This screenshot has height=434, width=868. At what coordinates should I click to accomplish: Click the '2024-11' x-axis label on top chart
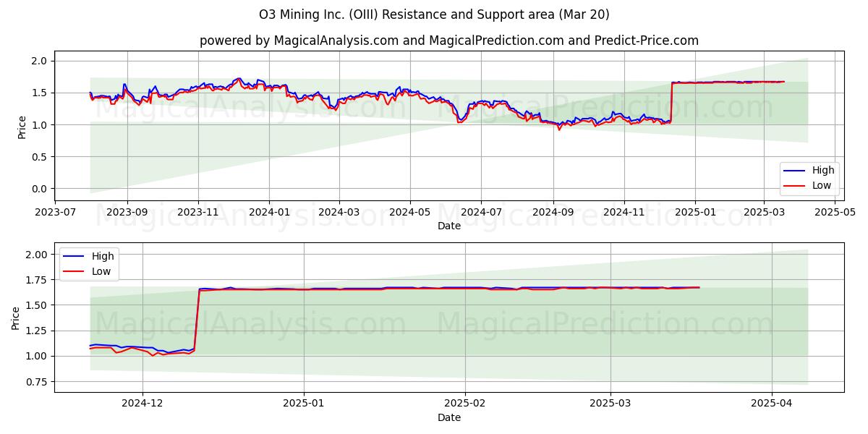pos(624,213)
